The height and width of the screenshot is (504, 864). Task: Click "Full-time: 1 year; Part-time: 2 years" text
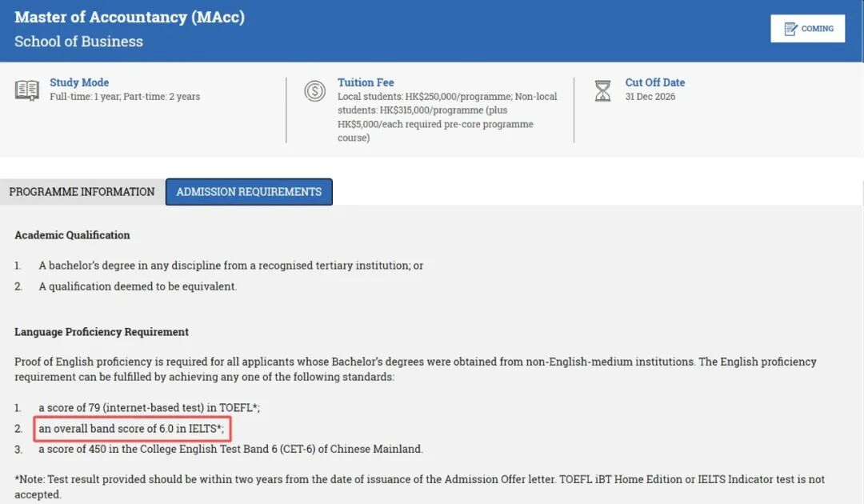(x=125, y=96)
